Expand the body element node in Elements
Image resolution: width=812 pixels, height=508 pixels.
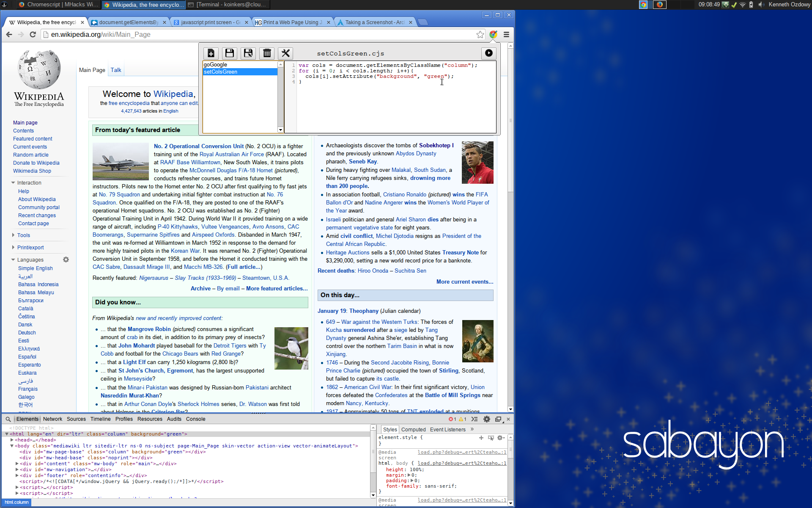tap(12, 446)
